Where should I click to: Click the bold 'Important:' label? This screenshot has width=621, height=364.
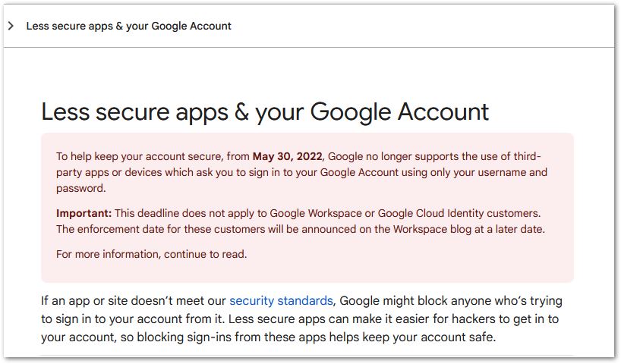pos(84,213)
